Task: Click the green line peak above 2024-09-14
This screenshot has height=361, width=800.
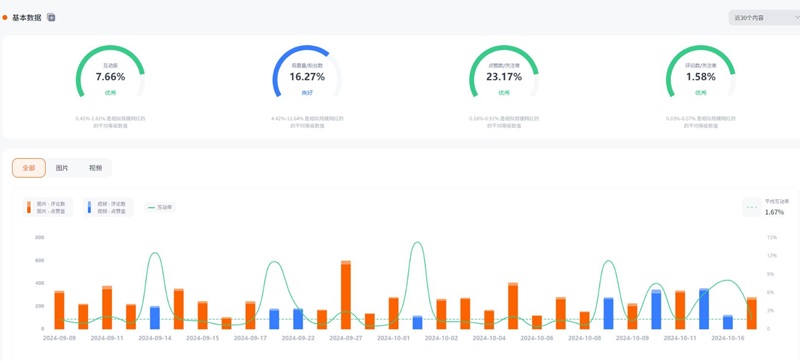Action: 155,253
